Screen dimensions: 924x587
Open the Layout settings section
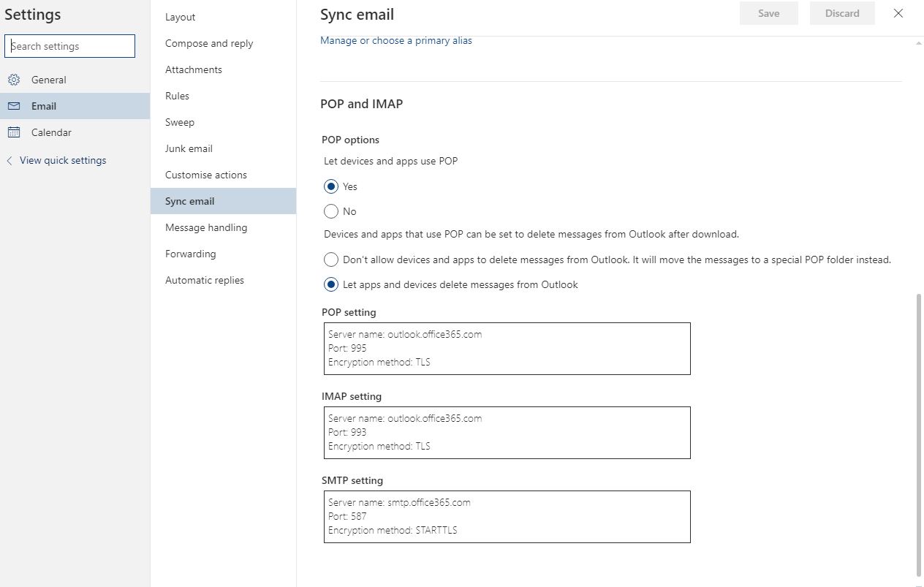click(180, 17)
